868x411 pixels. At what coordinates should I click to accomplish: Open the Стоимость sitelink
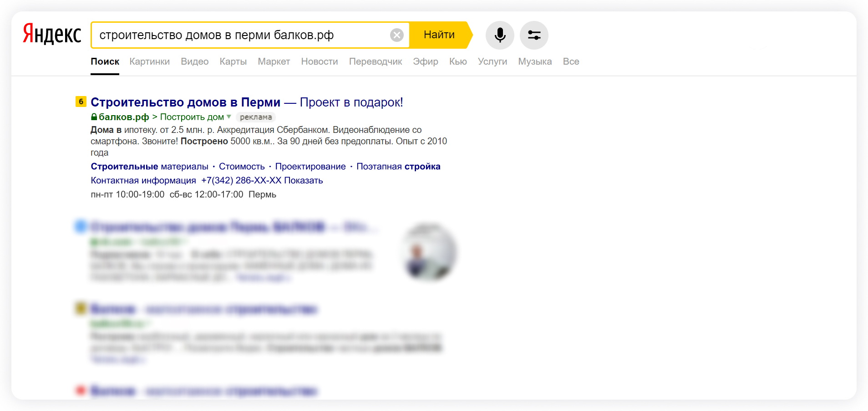click(242, 167)
